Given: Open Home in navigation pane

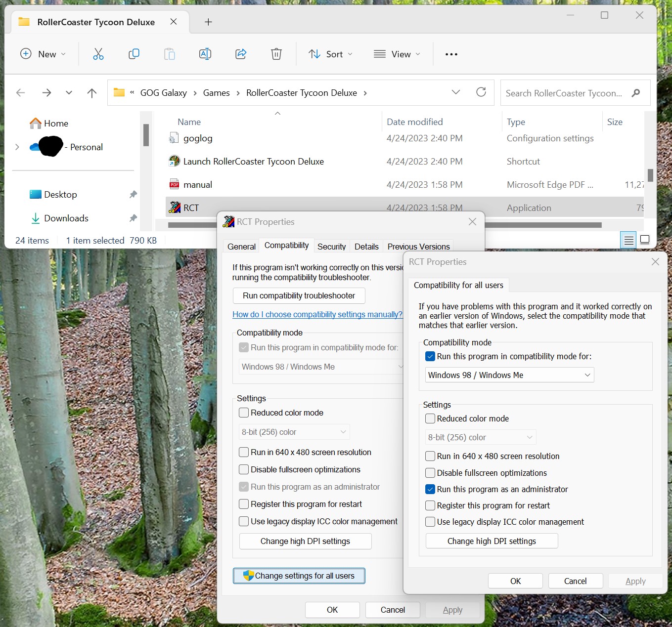Looking at the screenshot, I should coord(49,123).
